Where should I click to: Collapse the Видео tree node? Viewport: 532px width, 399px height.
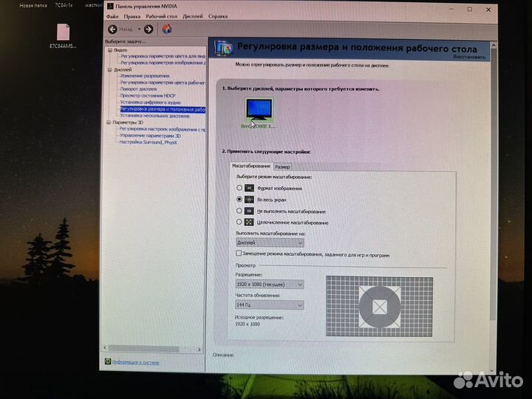110,50
